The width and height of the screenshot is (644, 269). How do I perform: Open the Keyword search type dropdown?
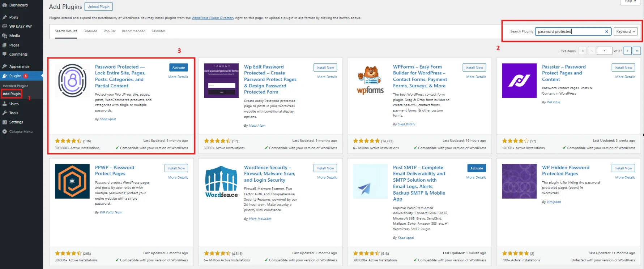[626, 31]
